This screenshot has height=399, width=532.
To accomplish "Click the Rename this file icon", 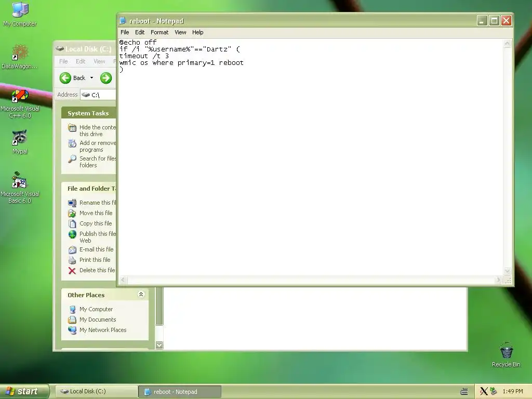I will (x=72, y=203).
